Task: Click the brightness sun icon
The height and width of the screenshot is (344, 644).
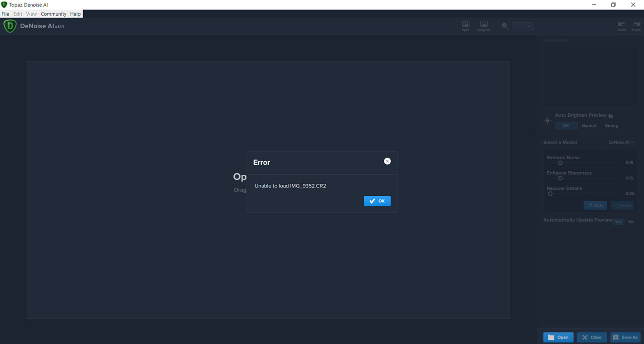Action: point(548,121)
